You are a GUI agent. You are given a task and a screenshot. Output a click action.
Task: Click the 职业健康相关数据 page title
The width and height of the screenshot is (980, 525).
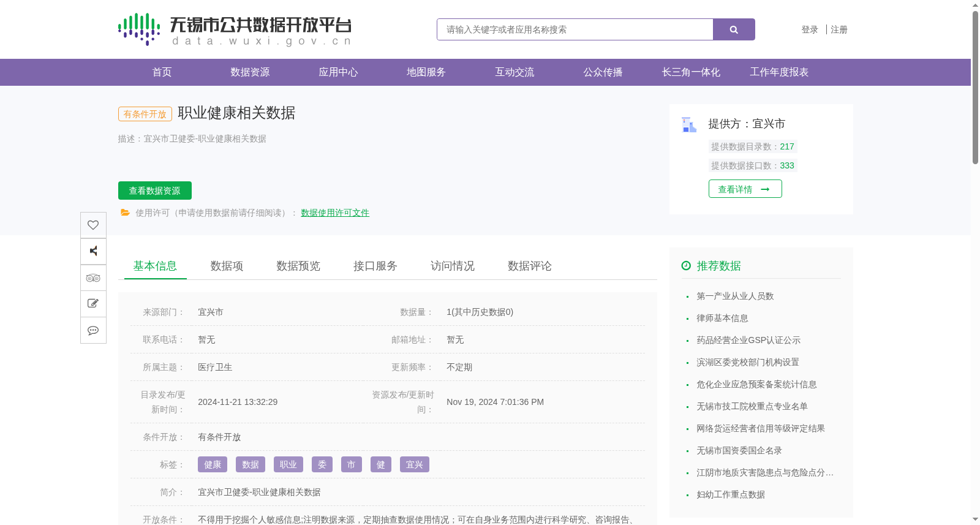click(x=236, y=113)
